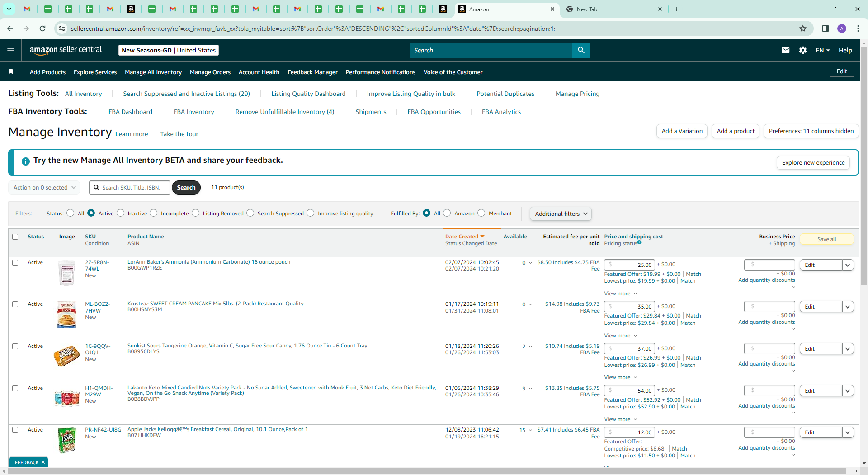Open Edit dropdown arrow for LorAnn Ammonia row
Viewport: 868px width, 475px height.
click(x=848, y=265)
